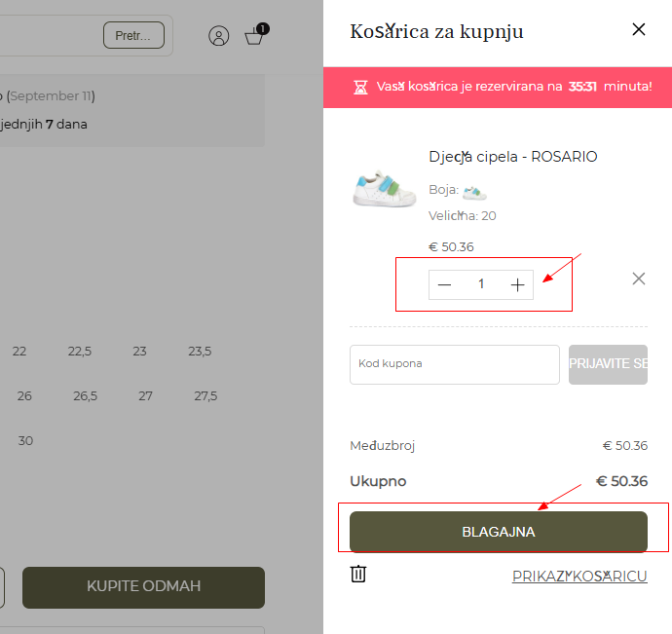Decrease quantity with minus button

coord(445,284)
